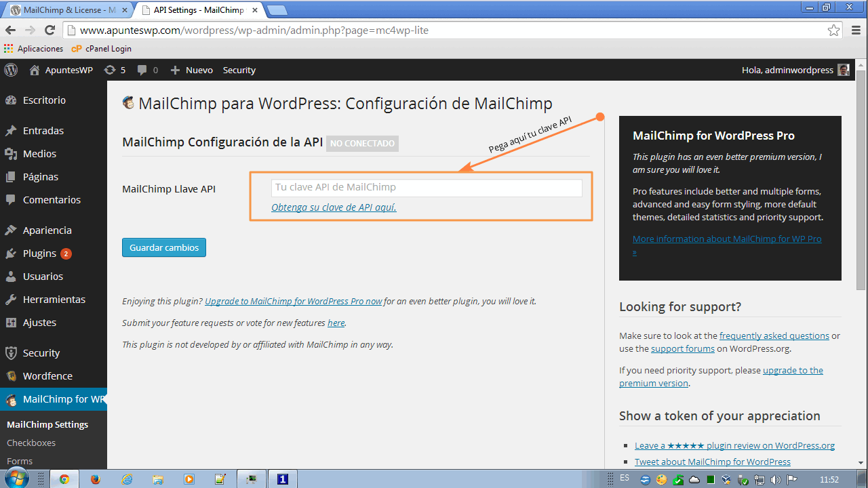Viewport: 868px width, 488px height.
Task: Click the ES language indicator
Action: (625, 478)
